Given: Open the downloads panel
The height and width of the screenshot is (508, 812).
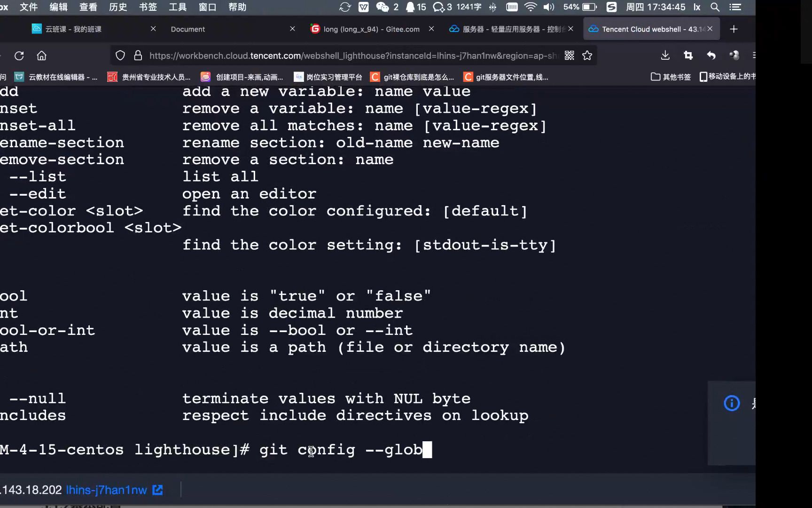Looking at the screenshot, I should (x=665, y=56).
